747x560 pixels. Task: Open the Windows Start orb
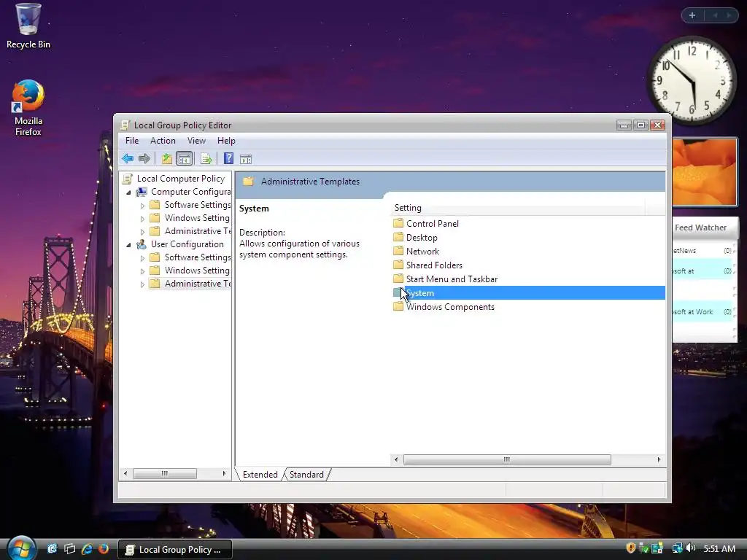[x=22, y=548]
